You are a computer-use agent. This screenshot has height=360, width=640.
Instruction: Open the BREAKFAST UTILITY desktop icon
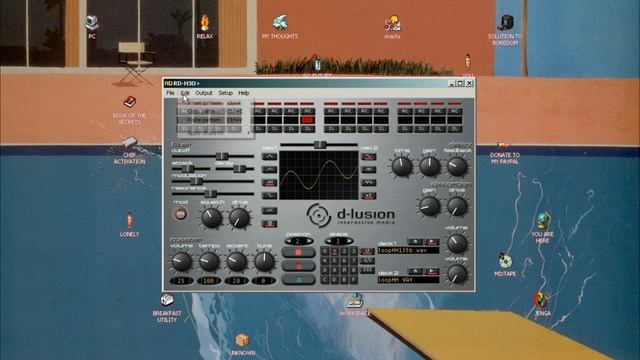(167, 308)
